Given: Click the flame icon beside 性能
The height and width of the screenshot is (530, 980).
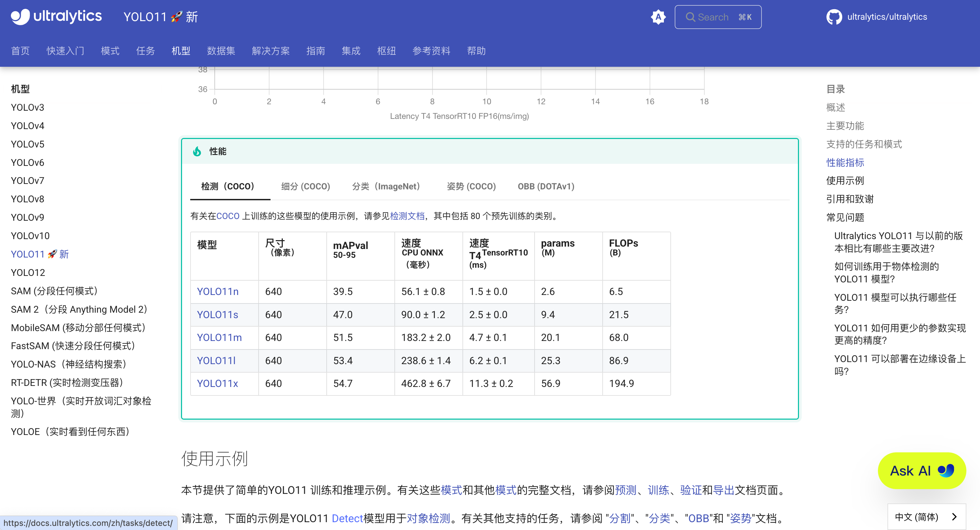Looking at the screenshot, I should [197, 152].
